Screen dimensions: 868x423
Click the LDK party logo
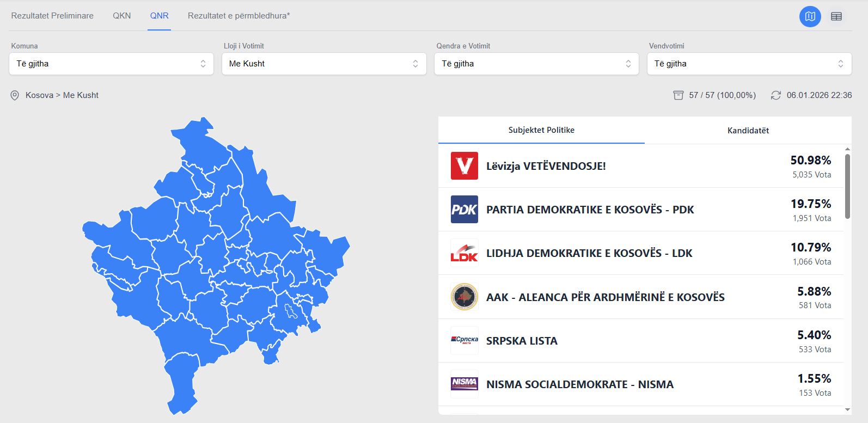(464, 253)
